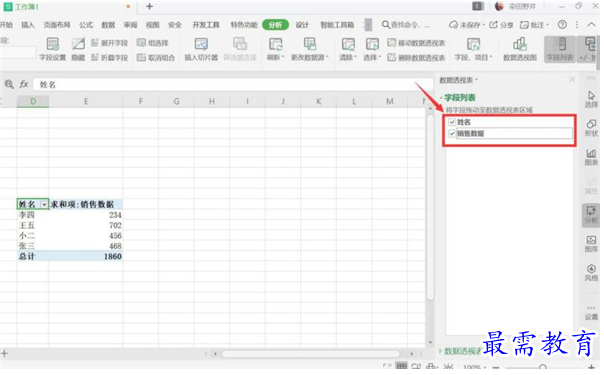Select column header G
Screen dimensions: 604x375
point(176,101)
